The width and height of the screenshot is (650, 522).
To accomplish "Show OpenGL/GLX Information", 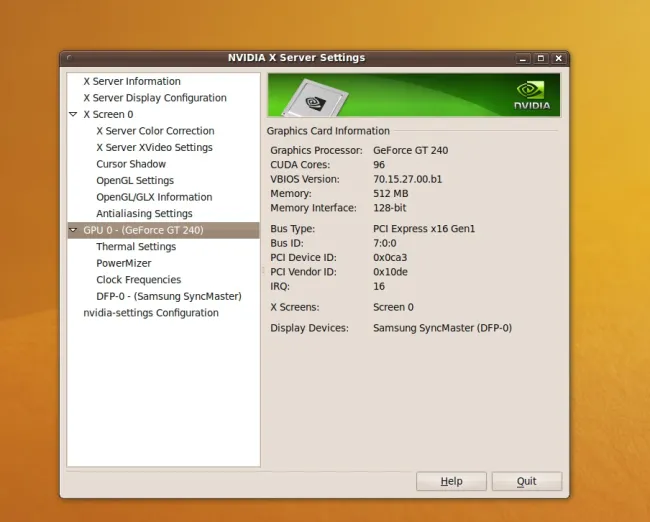I will pos(154,197).
